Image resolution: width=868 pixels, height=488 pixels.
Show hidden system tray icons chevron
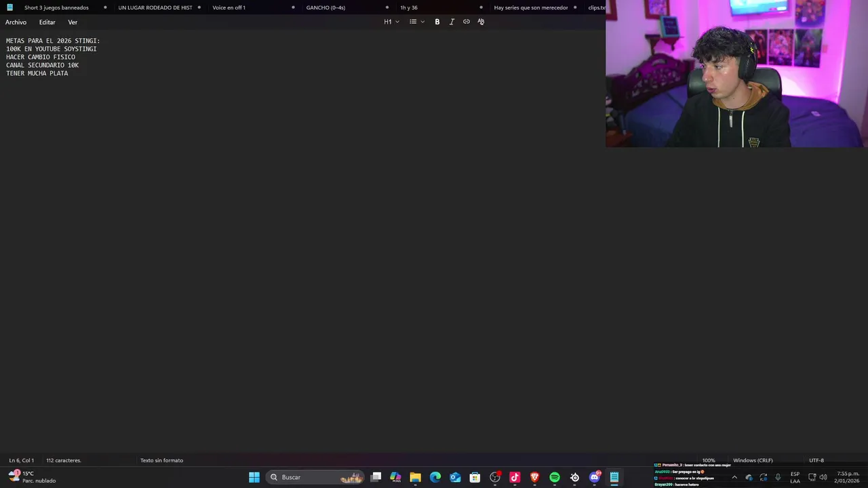734,477
